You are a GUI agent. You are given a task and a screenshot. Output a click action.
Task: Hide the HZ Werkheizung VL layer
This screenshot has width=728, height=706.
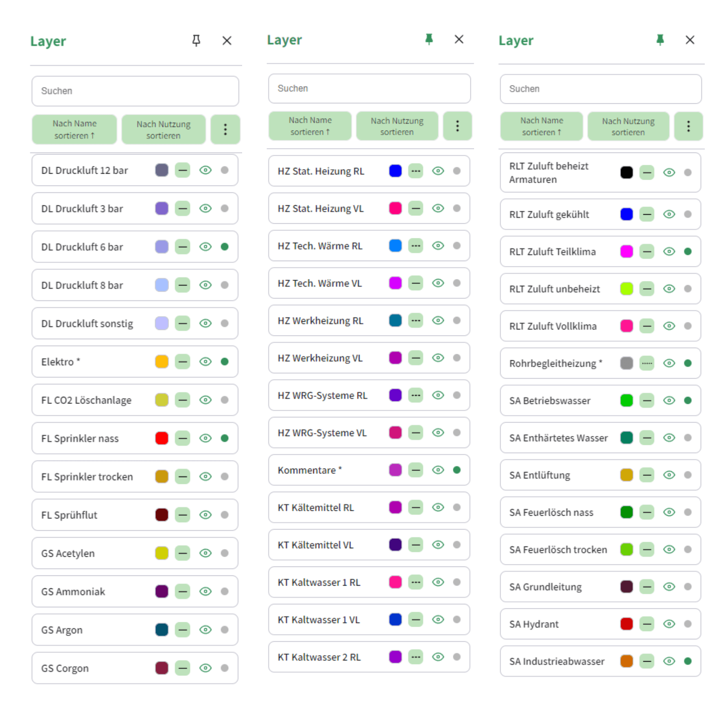click(x=438, y=358)
